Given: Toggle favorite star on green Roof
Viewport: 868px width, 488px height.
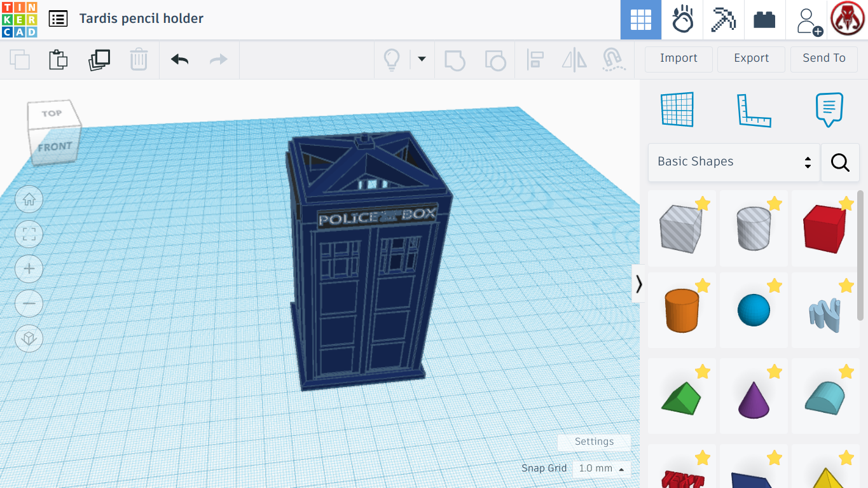Looking at the screenshot, I should pos(703,372).
